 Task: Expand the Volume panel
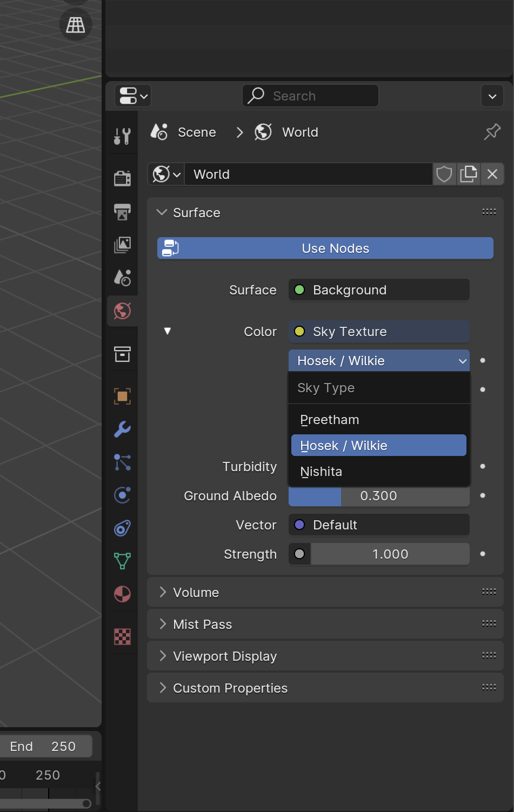pyautogui.click(x=196, y=593)
